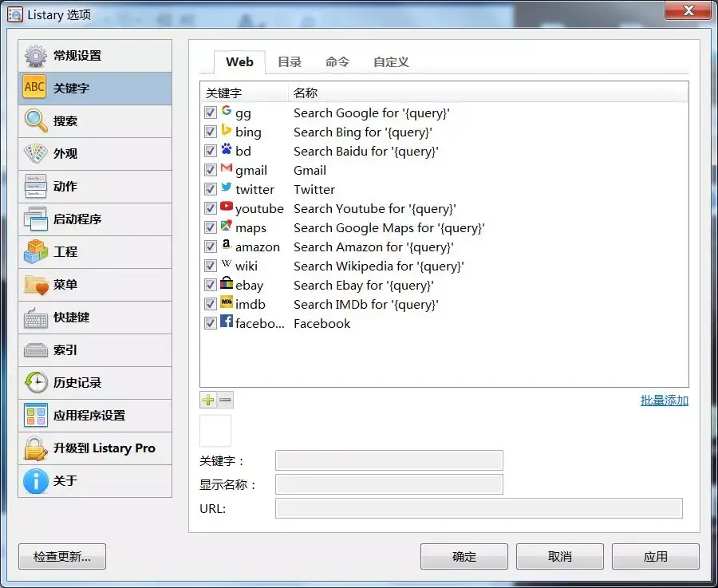The height and width of the screenshot is (588, 718).
Task: Open the Appearance (外观) color palette icon
Action: tap(36, 153)
